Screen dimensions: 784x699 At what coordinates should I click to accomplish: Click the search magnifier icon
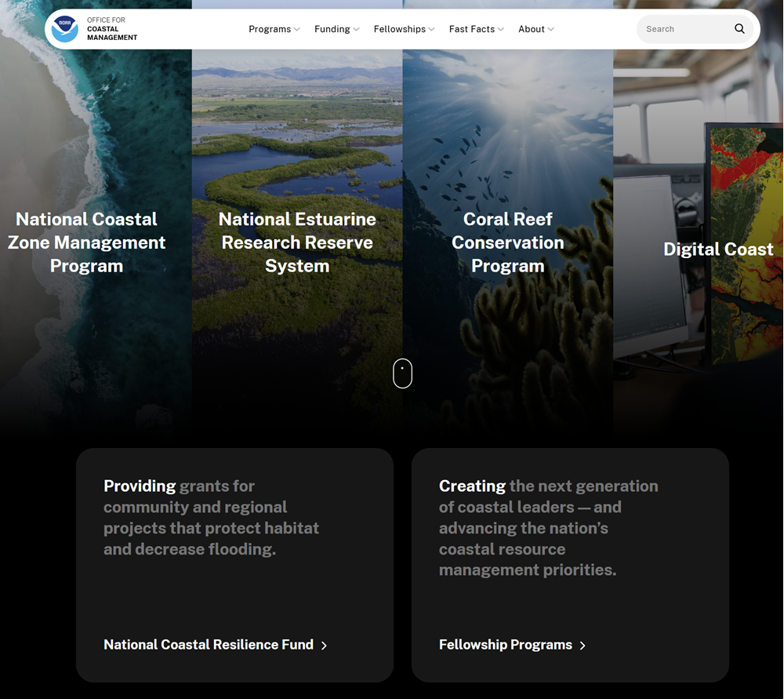[739, 29]
